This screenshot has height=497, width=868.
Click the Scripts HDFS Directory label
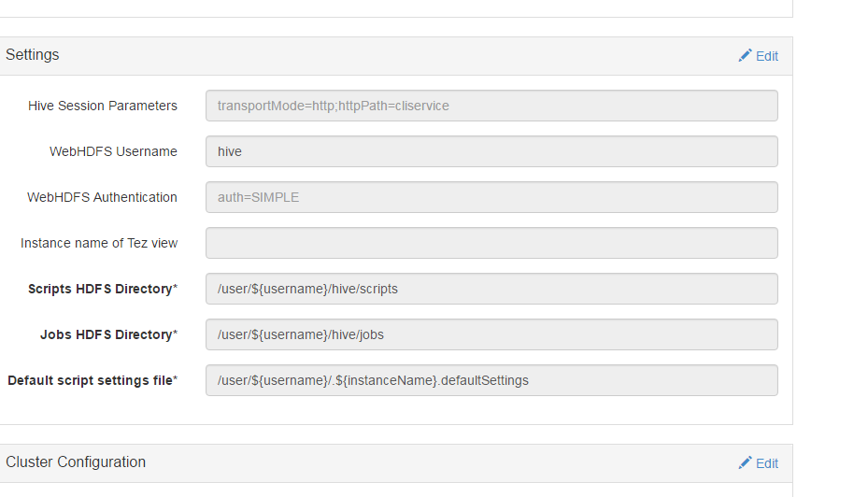101,289
